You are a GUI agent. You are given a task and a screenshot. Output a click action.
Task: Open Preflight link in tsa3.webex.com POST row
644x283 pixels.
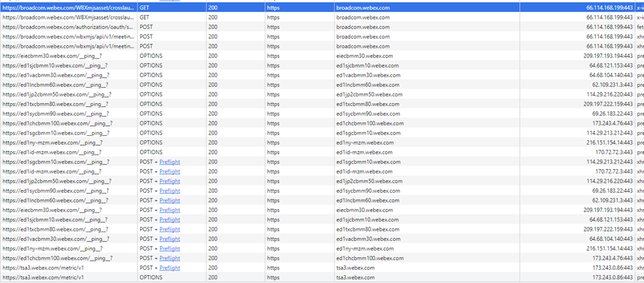[x=170, y=268]
